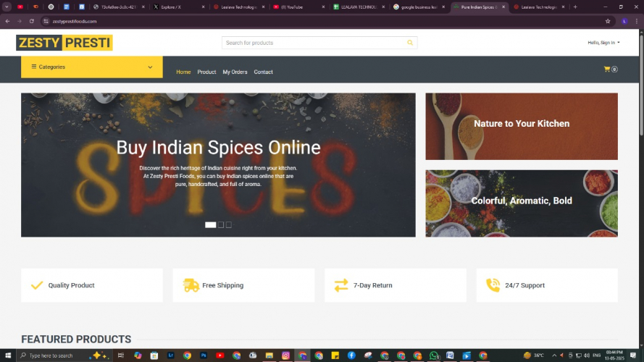The height and width of the screenshot is (362, 644).
Task: Go to the Home menu item
Action: 183,72
